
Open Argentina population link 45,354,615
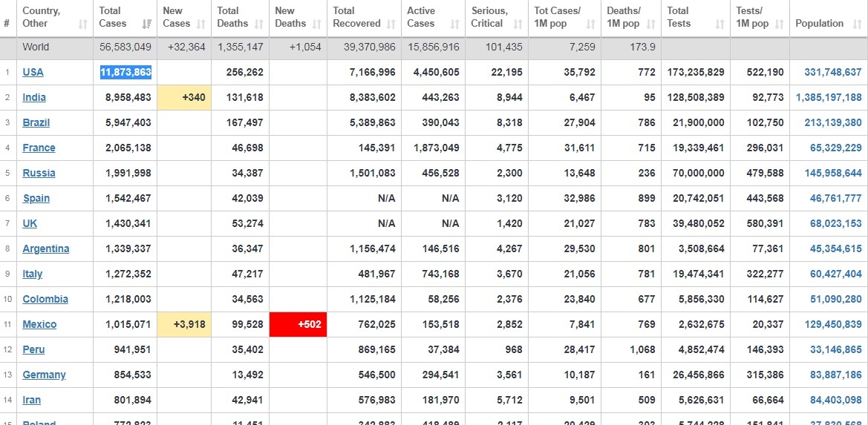tap(836, 248)
